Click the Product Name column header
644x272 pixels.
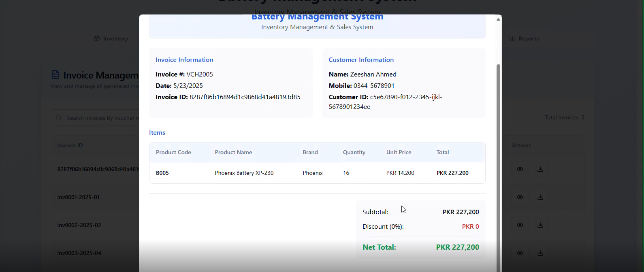coord(234,153)
